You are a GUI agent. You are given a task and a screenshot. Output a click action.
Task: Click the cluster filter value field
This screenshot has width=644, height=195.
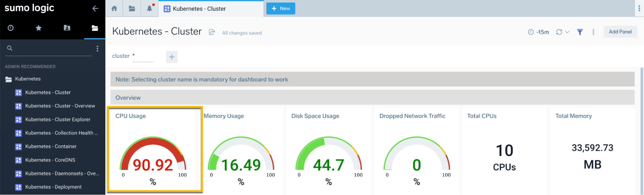143,56
